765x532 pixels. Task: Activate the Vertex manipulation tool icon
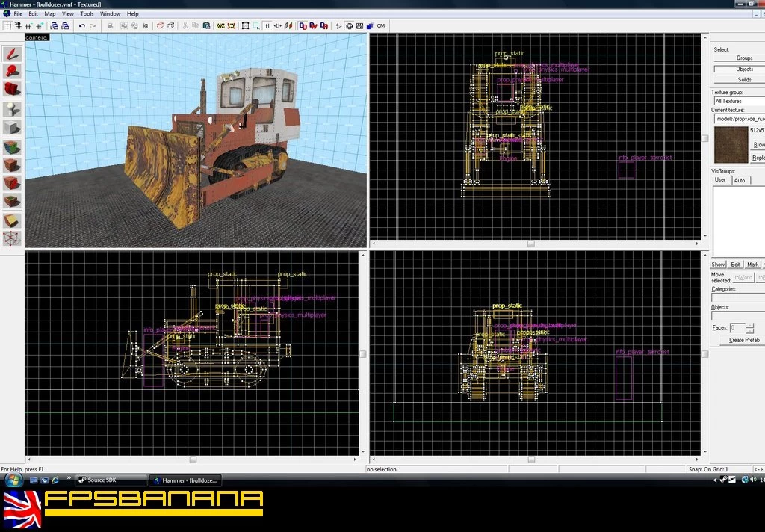[x=12, y=238]
